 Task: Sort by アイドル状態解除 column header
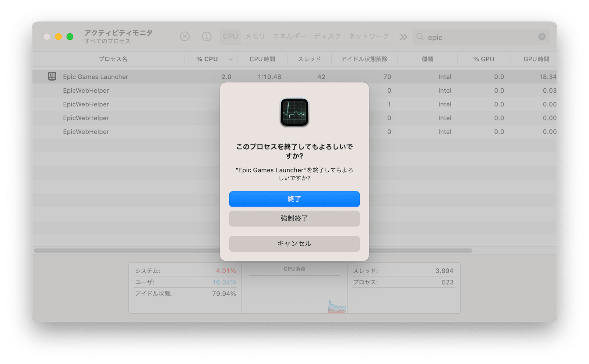[364, 59]
